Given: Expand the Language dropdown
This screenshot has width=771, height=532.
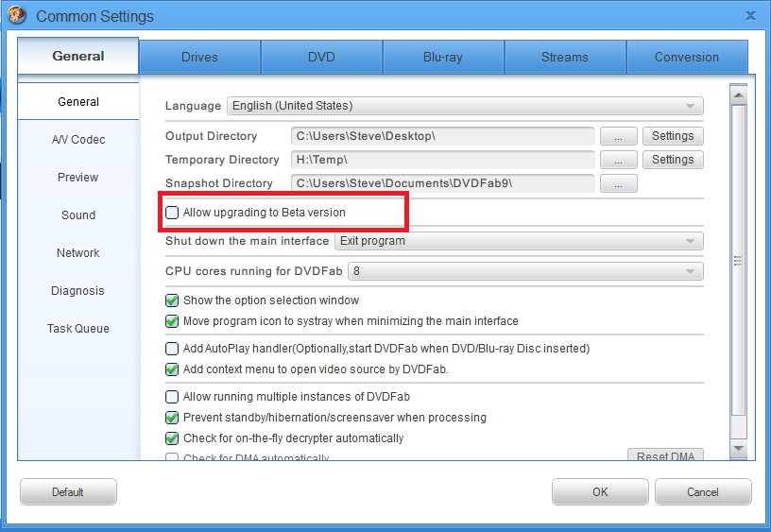Looking at the screenshot, I should (x=465, y=106).
